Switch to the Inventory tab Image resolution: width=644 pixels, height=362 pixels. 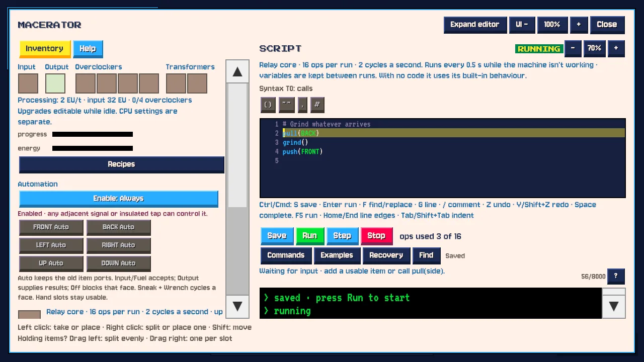45,49
